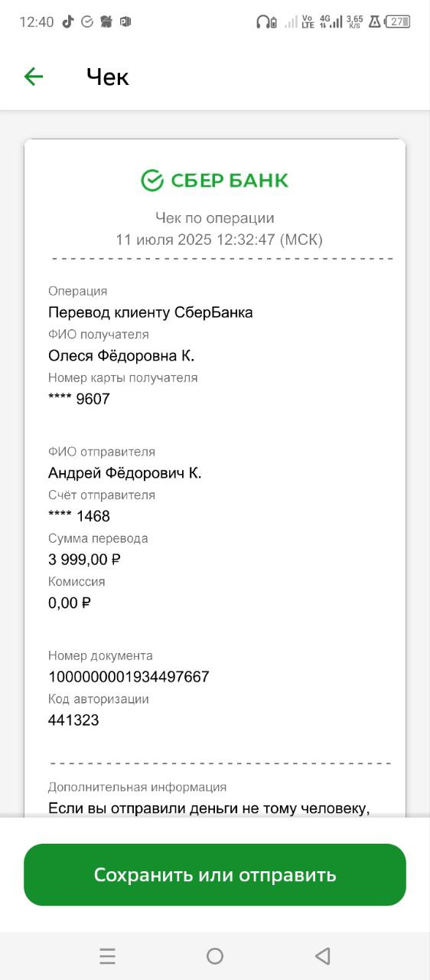
Task: Tap the Android back triangle button
Action: coord(322,955)
